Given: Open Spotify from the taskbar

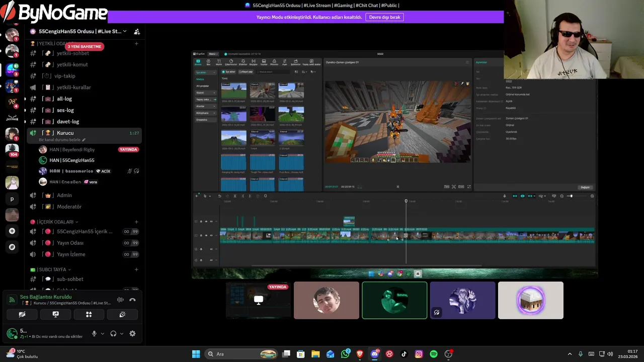Looking at the screenshot, I should click(x=434, y=354).
